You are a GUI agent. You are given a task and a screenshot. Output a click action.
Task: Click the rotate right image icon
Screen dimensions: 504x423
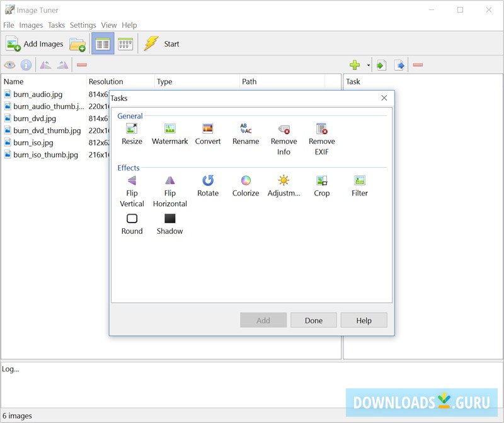coord(62,65)
